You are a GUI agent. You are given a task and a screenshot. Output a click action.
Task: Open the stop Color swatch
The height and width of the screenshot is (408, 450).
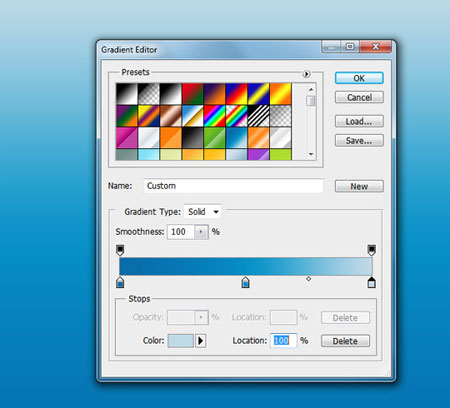pos(181,341)
